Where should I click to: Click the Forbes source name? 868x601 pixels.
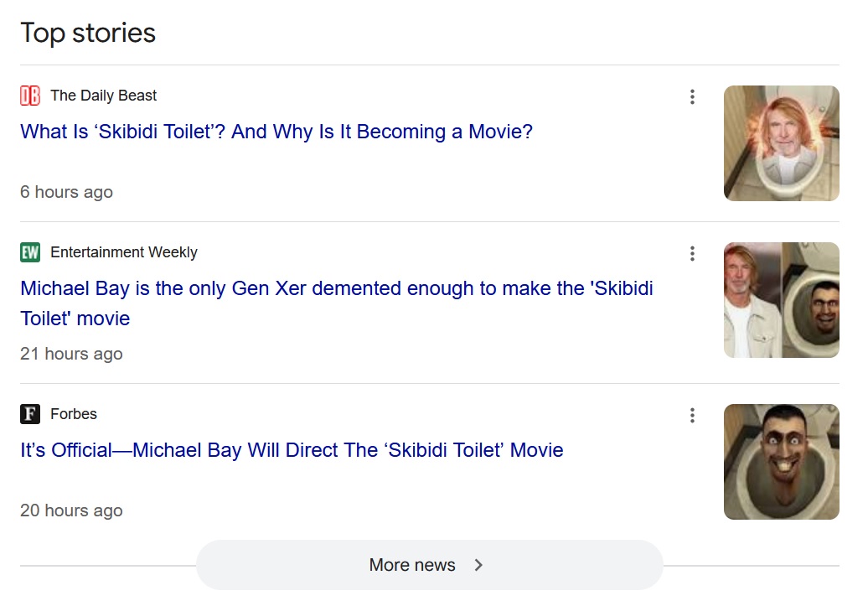tap(74, 414)
